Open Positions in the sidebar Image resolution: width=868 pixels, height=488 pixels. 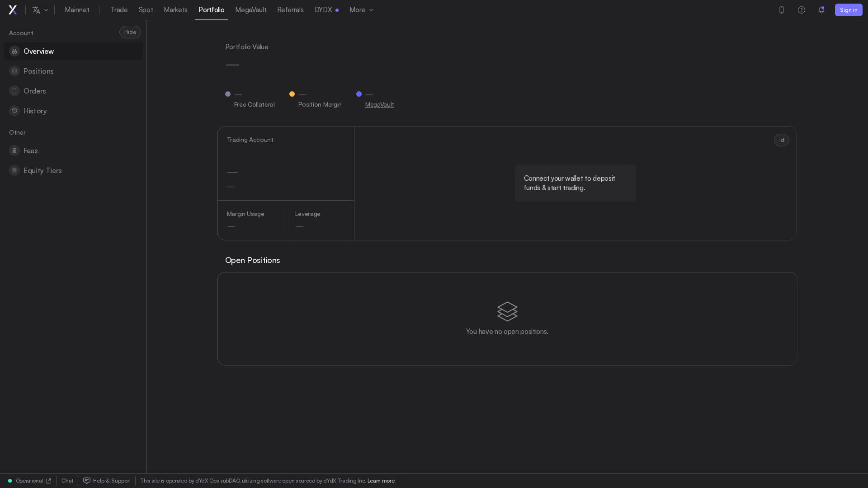(73, 71)
